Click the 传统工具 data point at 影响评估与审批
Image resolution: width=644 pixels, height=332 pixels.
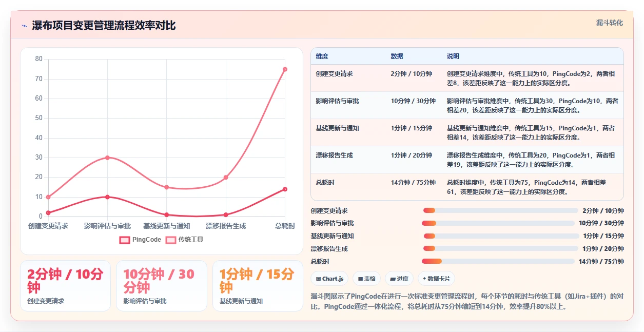pyautogui.click(x=107, y=158)
